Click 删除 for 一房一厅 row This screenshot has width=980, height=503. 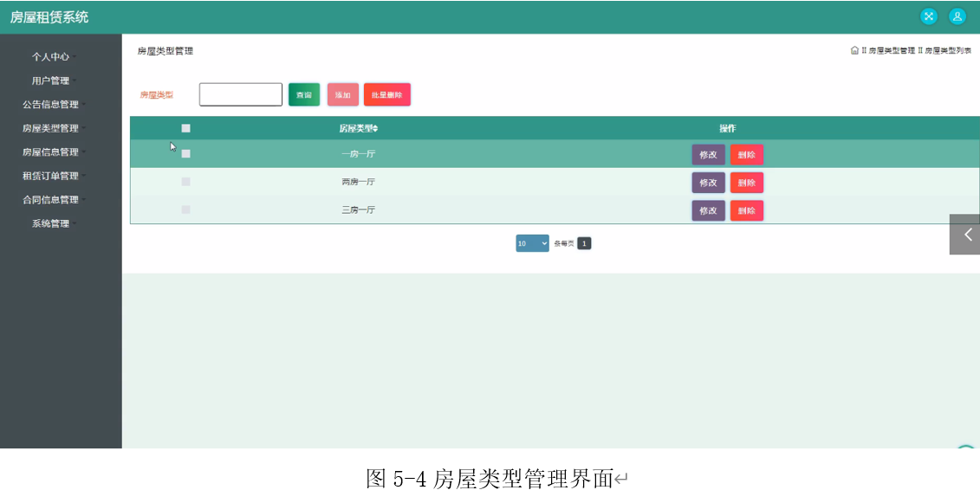tap(747, 154)
